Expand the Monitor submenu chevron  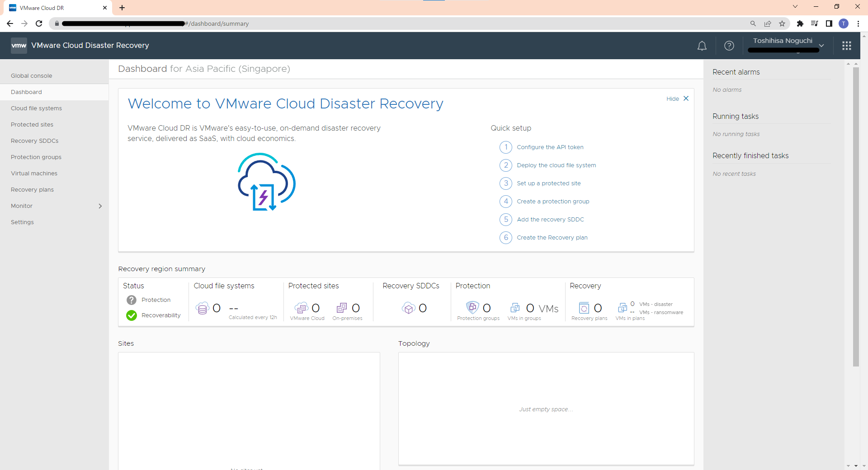100,206
